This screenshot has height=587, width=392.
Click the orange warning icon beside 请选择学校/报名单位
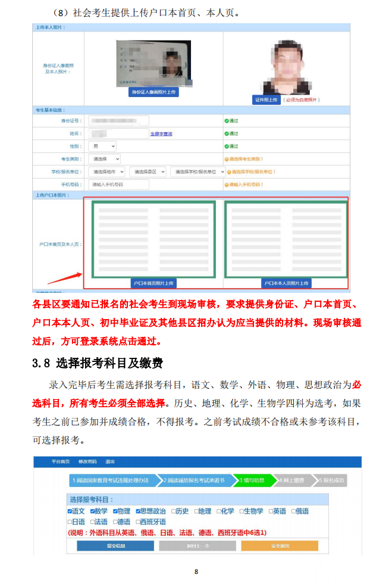click(x=229, y=172)
